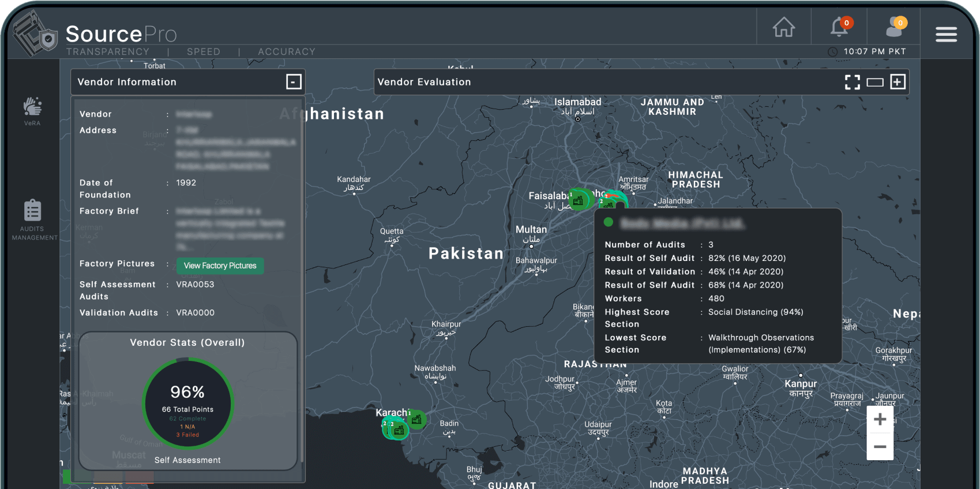Click the Social Distancing (94%) value

[756, 312]
